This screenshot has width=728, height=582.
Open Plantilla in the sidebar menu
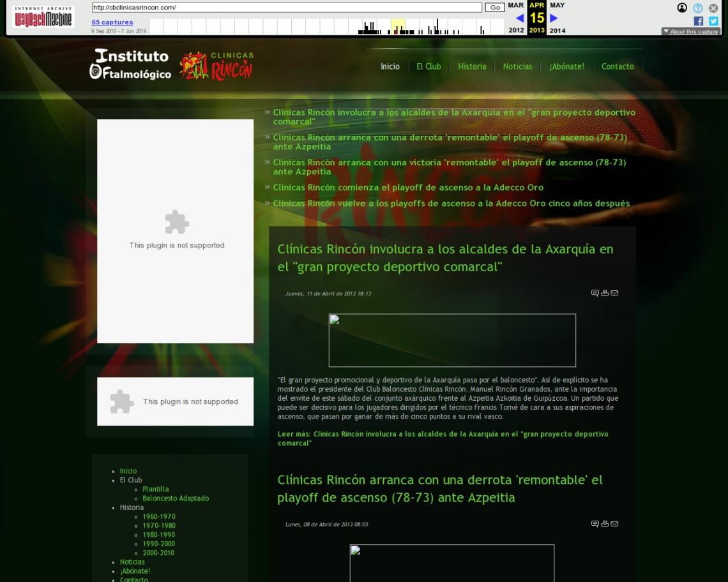156,489
